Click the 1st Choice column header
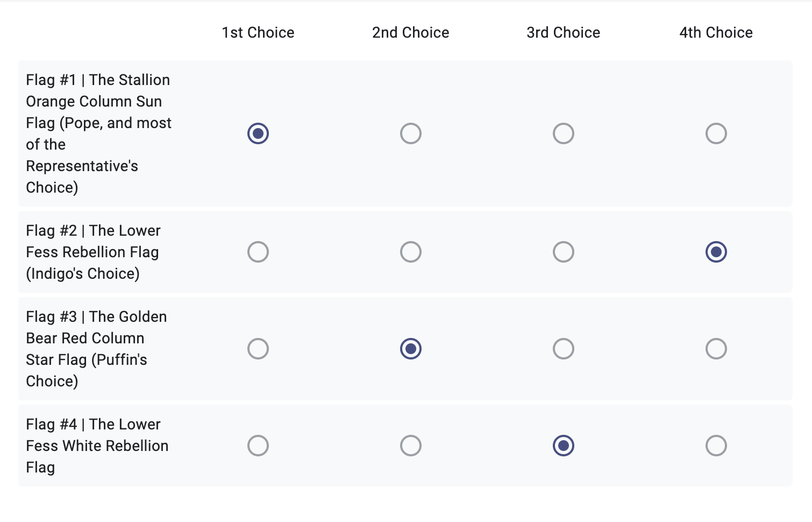This screenshot has height=522, width=812. point(258,32)
